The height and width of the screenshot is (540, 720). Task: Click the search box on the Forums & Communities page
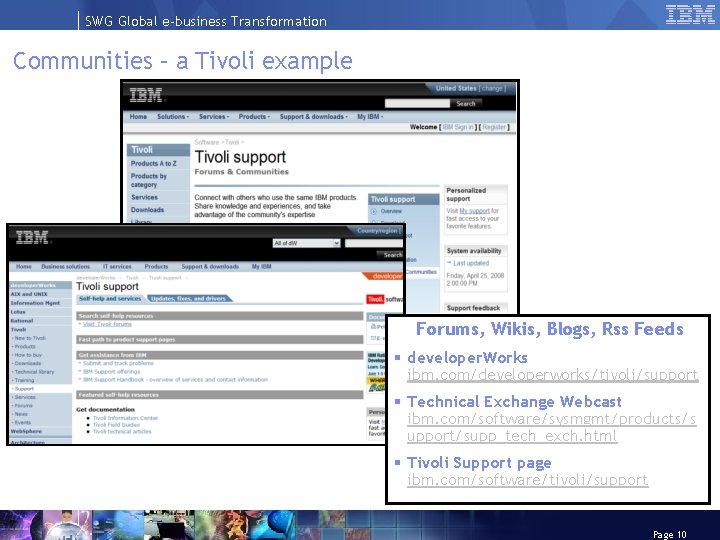click(417, 104)
